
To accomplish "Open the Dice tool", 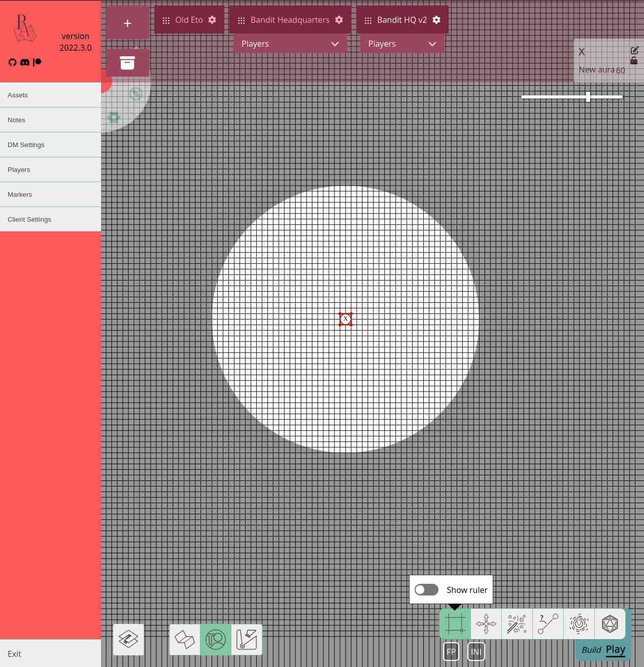I will click(x=610, y=624).
